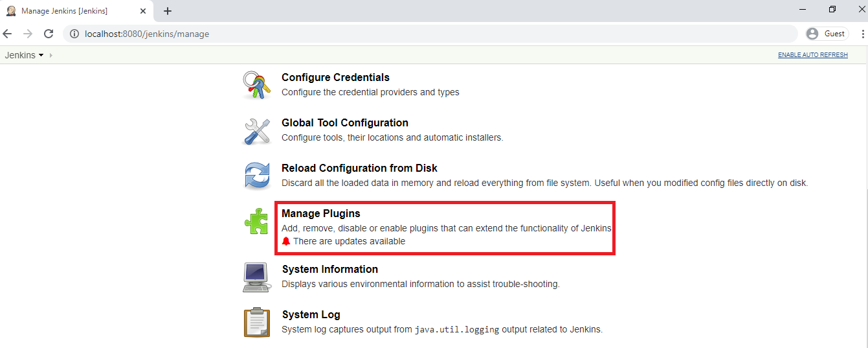This screenshot has width=868, height=348.
Task: Go back with the browser back arrow
Action: pos(8,34)
